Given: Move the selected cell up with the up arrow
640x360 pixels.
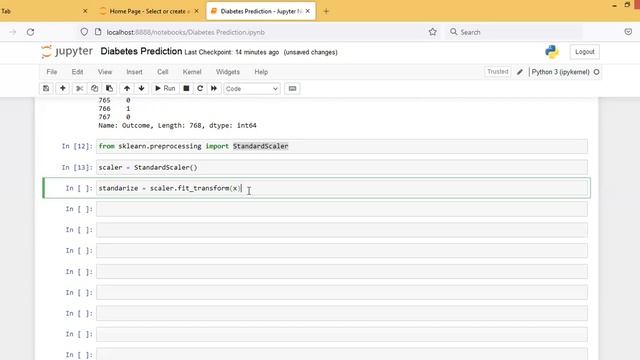Looking at the screenshot, I should (127, 89).
